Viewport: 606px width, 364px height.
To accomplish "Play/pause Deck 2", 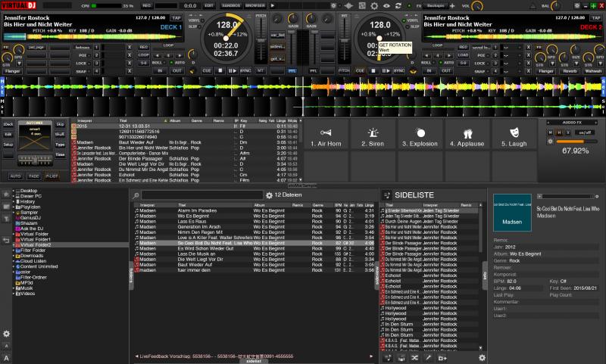I will (386, 70).
